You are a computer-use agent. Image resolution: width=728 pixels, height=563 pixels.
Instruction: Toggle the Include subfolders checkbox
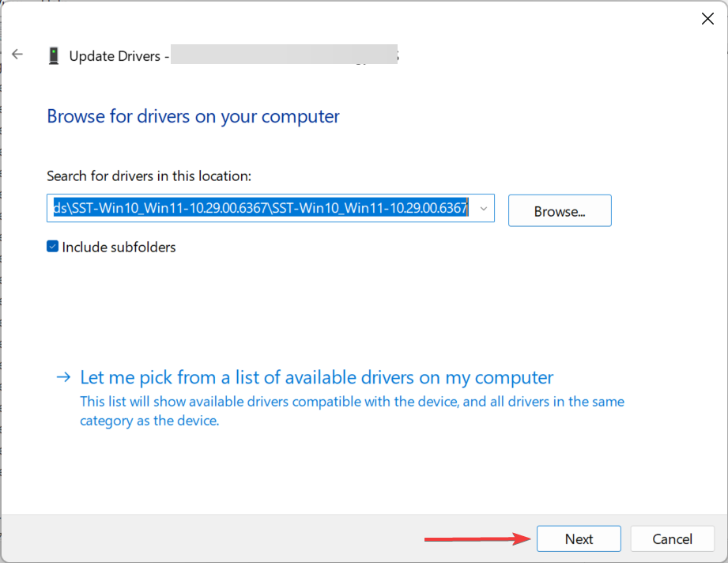point(53,247)
